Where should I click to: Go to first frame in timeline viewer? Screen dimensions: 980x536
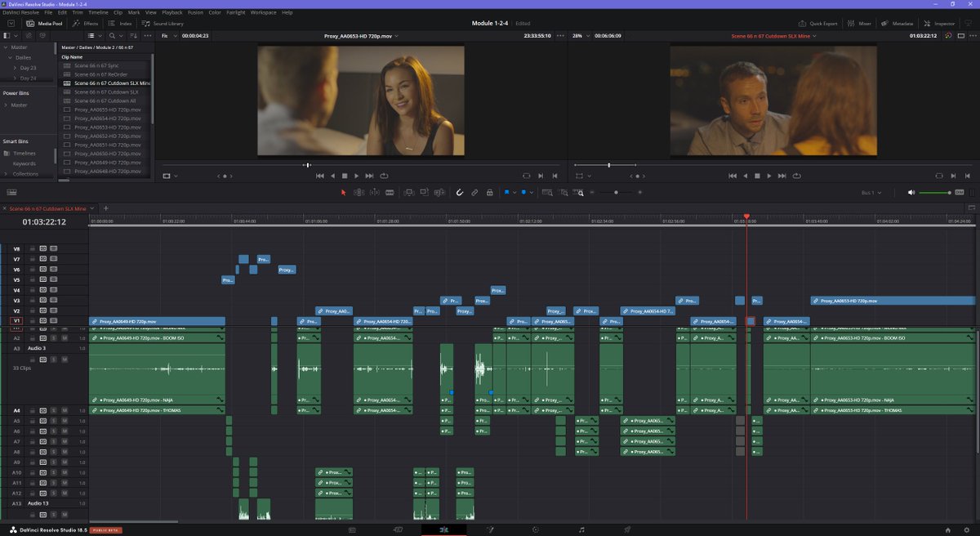(732, 176)
